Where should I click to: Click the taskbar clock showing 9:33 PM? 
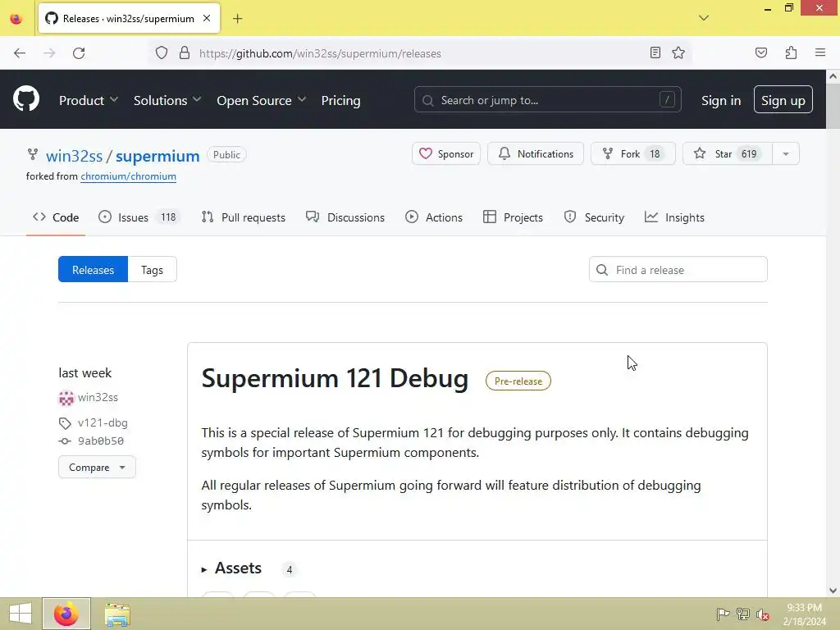(804, 614)
